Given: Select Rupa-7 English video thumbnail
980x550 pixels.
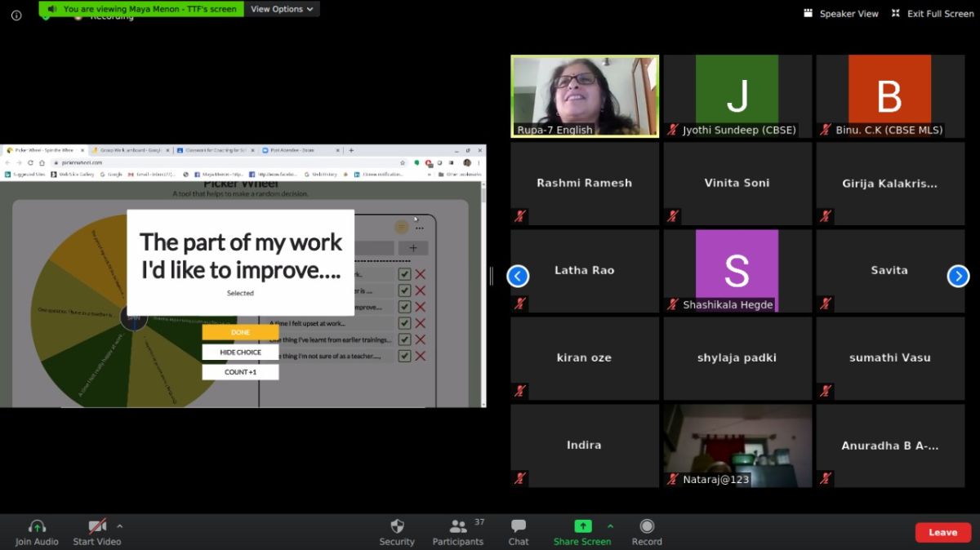Looking at the screenshot, I should coord(584,95).
